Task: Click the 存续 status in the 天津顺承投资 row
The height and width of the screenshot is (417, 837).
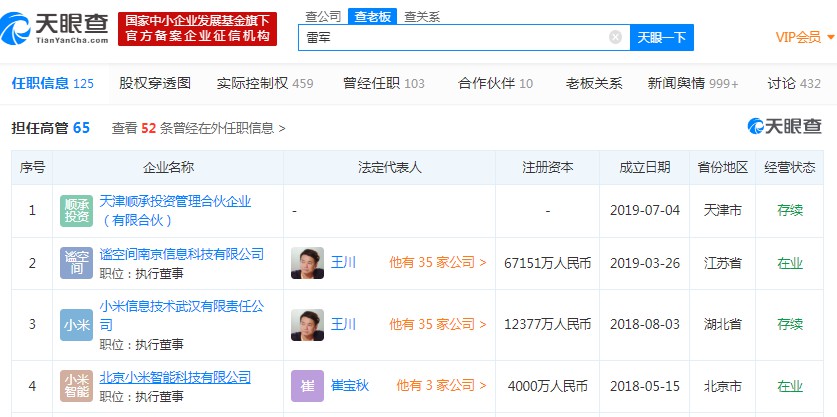Action: pyautogui.click(x=790, y=210)
